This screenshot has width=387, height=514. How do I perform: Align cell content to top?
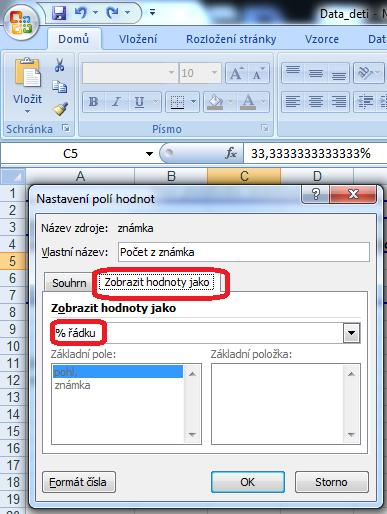coord(293,73)
